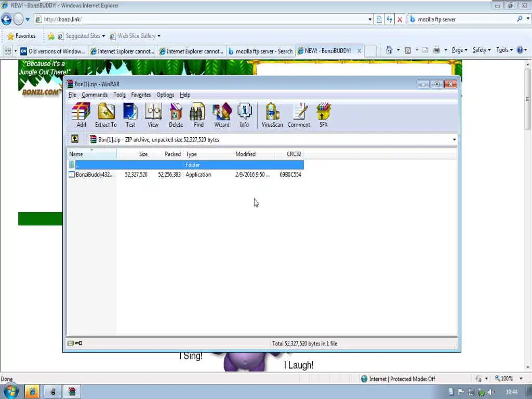Click the IE Back button
Viewport: 532px width, 399px height.
6,19
